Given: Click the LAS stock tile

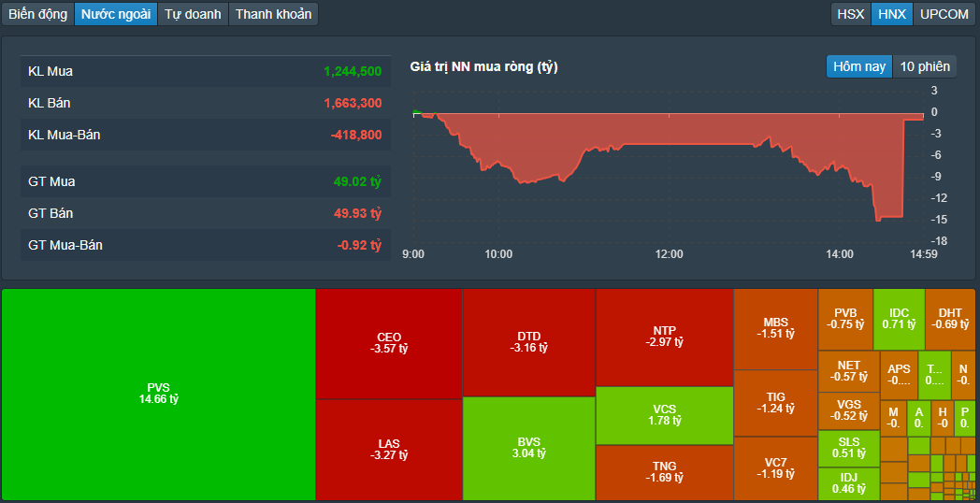Looking at the screenshot, I should (x=389, y=450).
